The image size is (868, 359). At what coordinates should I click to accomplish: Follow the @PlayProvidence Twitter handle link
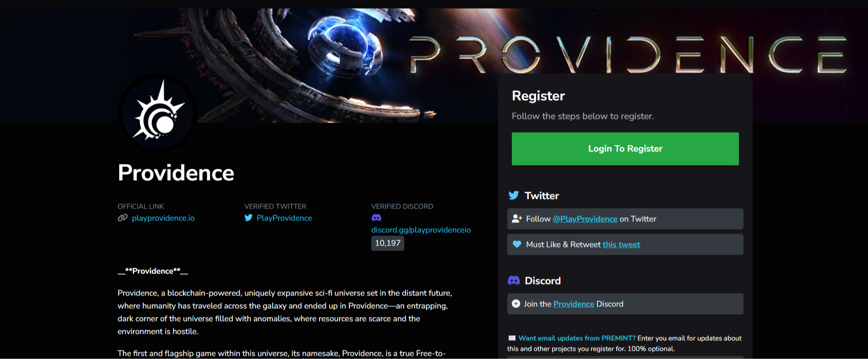pyautogui.click(x=585, y=219)
